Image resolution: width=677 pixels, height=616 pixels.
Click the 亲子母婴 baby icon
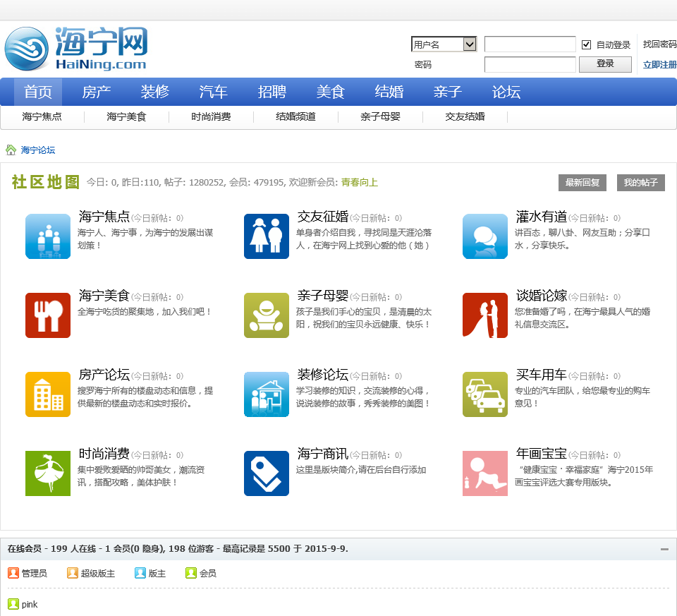click(267, 315)
